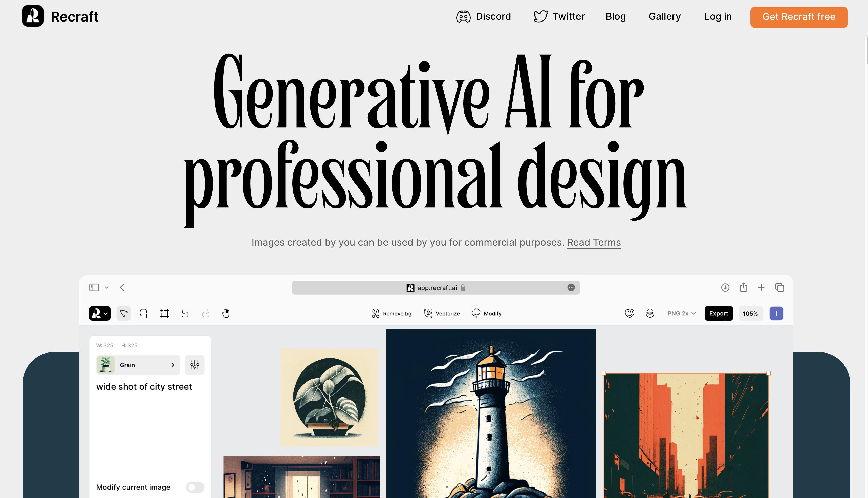Select the arrow pointer tool
The width and height of the screenshot is (868, 498).
pos(124,313)
